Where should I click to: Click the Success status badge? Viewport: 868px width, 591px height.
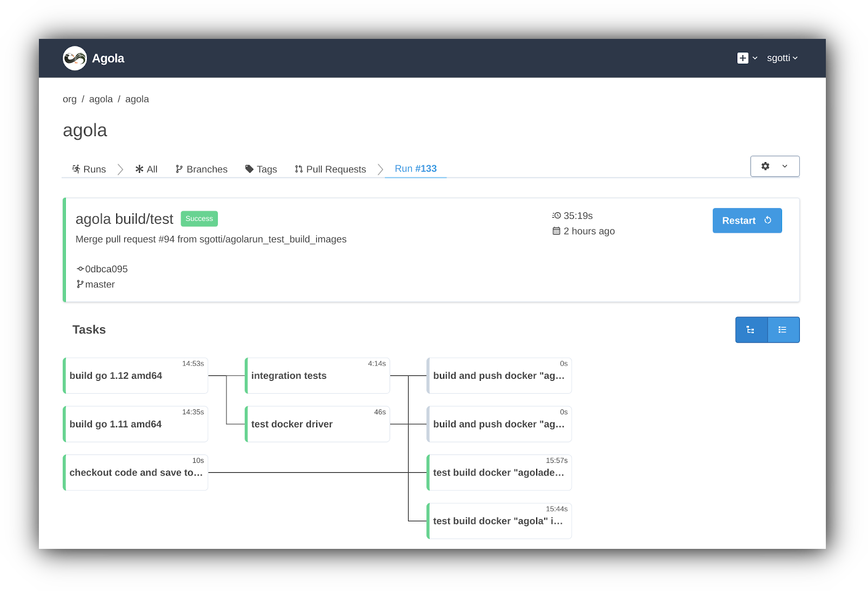point(199,219)
